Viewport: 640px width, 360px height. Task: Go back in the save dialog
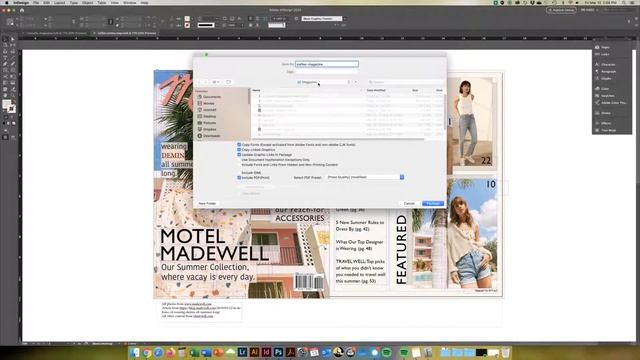pyautogui.click(x=200, y=82)
